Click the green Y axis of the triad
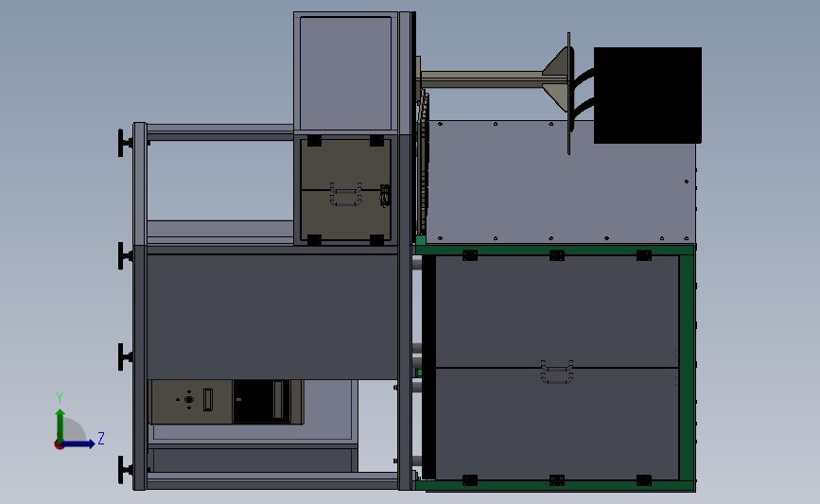Screen dimensions: 820x504 61,425
